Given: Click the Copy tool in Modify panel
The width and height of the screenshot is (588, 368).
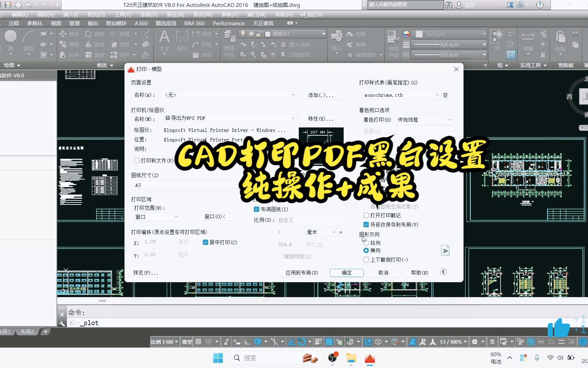Looking at the screenshot, I should [63, 44].
